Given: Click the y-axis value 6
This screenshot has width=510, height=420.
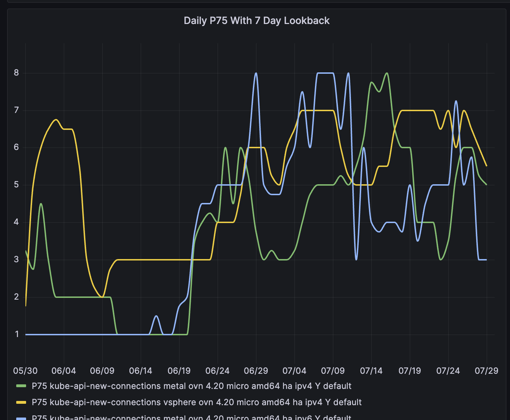Looking at the screenshot, I should 16,148.
